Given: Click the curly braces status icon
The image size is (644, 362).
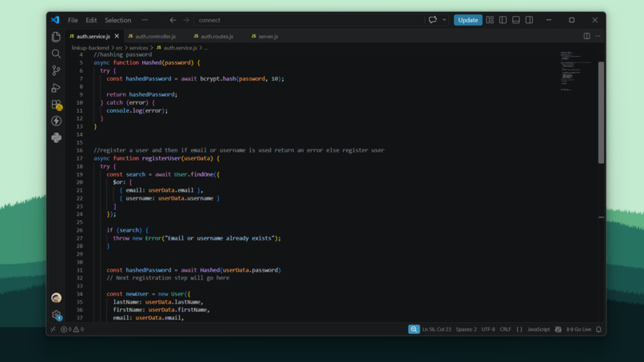Looking at the screenshot, I should click(519, 329).
